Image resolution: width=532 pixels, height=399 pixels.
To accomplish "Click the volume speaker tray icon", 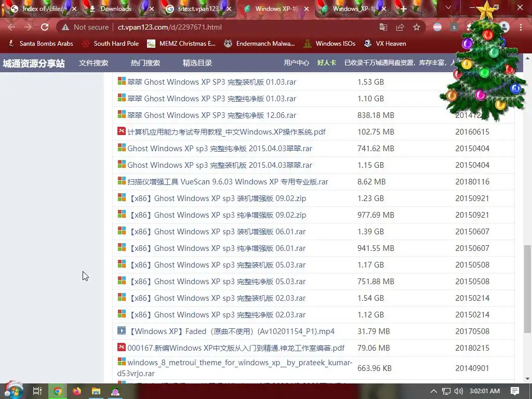I will (458, 391).
